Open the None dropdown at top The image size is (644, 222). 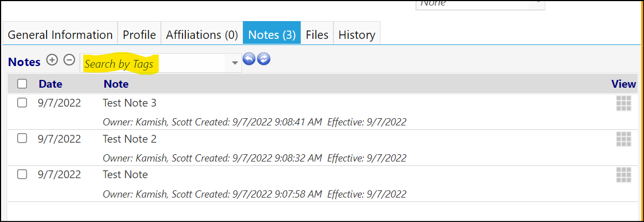pos(480,4)
